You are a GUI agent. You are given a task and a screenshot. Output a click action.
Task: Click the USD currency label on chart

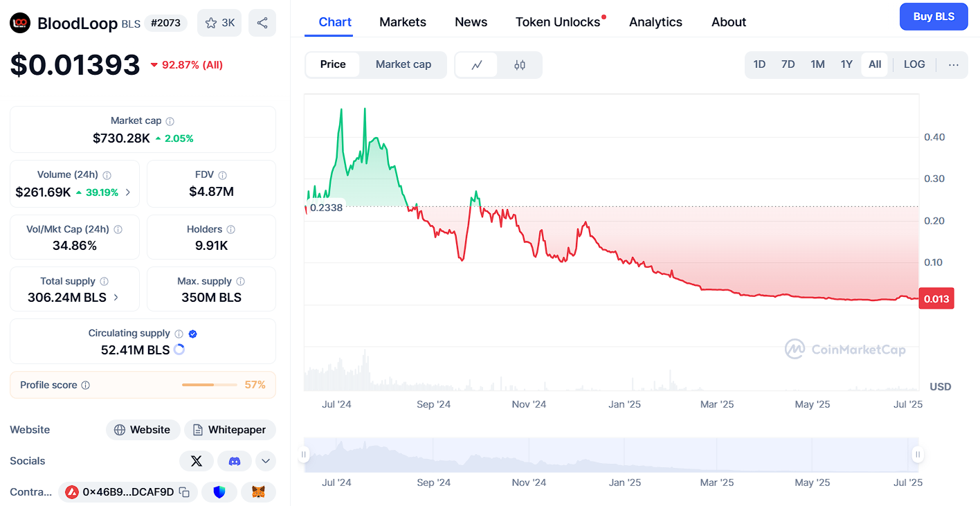tap(940, 386)
